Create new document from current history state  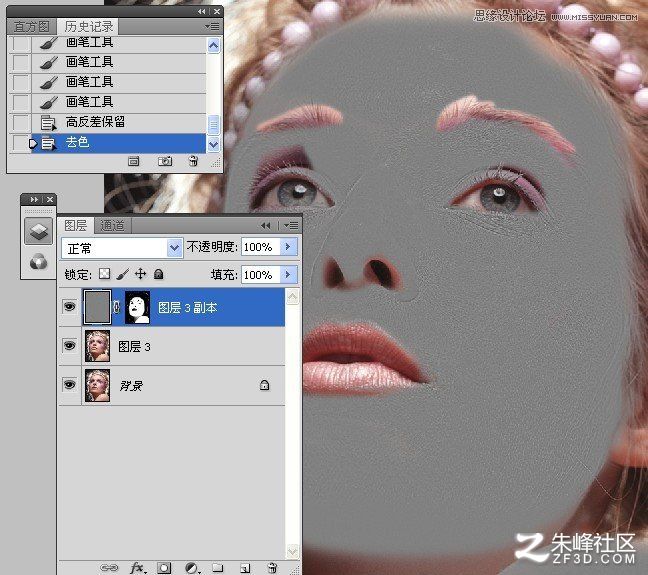point(133,161)
